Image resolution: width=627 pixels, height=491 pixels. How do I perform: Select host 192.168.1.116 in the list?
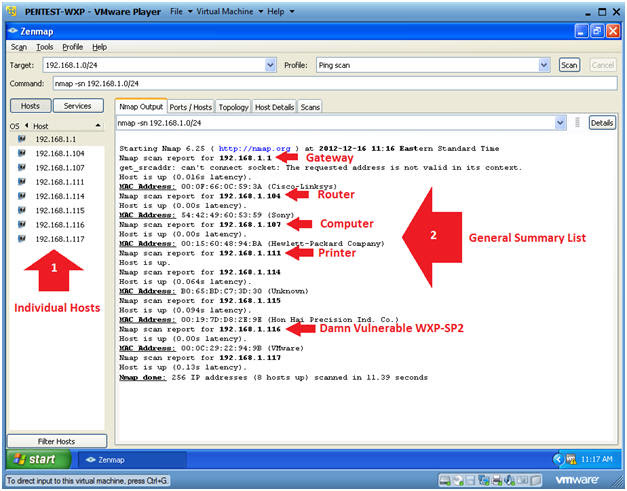pyautogui.click(x=60, y=225)
